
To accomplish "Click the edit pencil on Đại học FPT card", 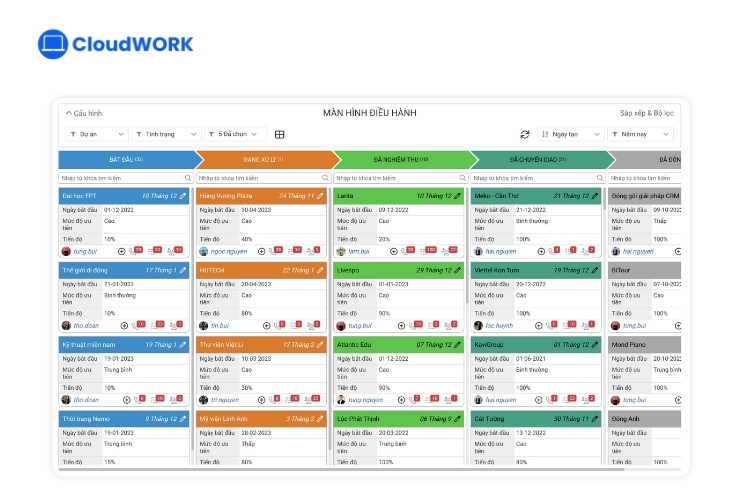I will point(183,196).
